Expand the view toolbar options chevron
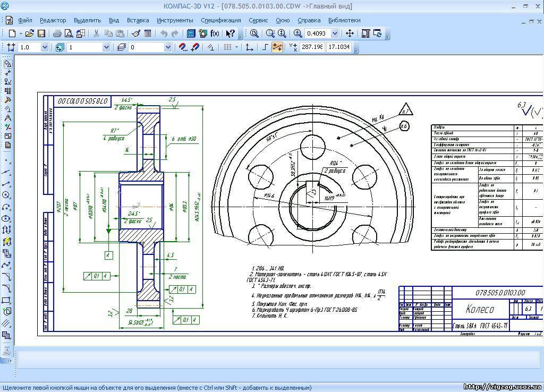The height and width of the screenshot is (392, 544). [388, 36]
